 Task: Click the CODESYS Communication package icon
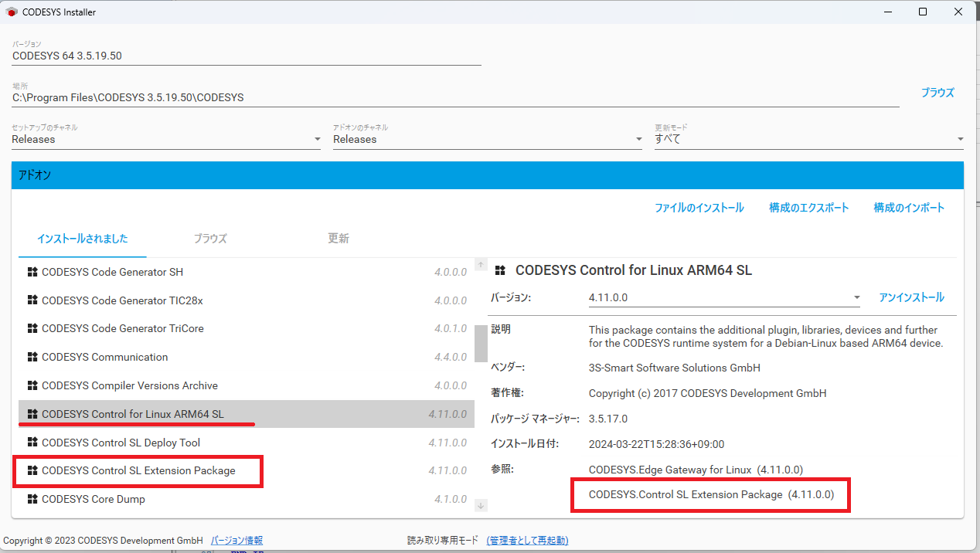[31, 357]
